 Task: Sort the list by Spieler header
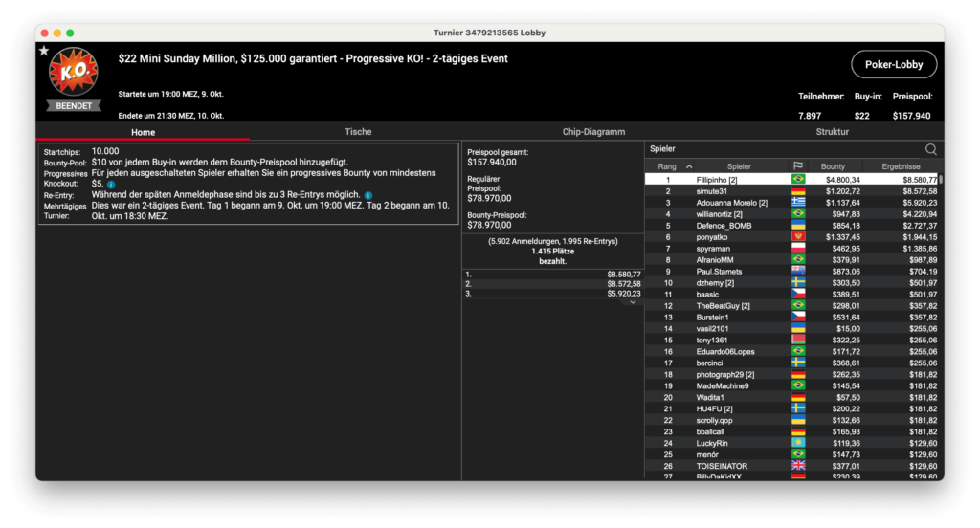coord(739,166)
